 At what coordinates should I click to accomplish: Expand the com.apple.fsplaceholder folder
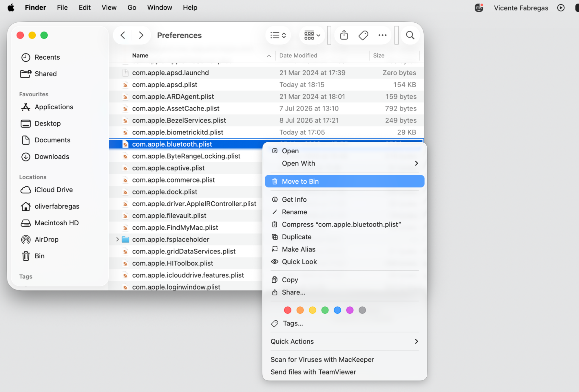click(117, 239)
